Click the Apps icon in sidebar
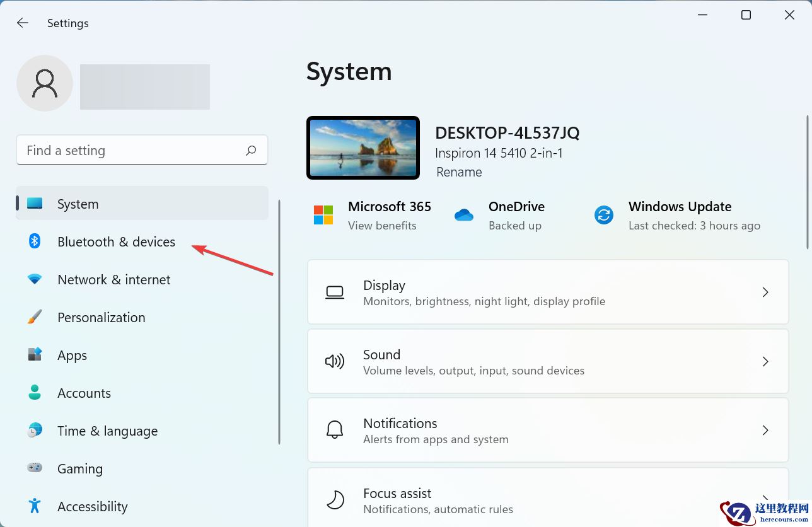812x527 pixels. tap(35, 355)
